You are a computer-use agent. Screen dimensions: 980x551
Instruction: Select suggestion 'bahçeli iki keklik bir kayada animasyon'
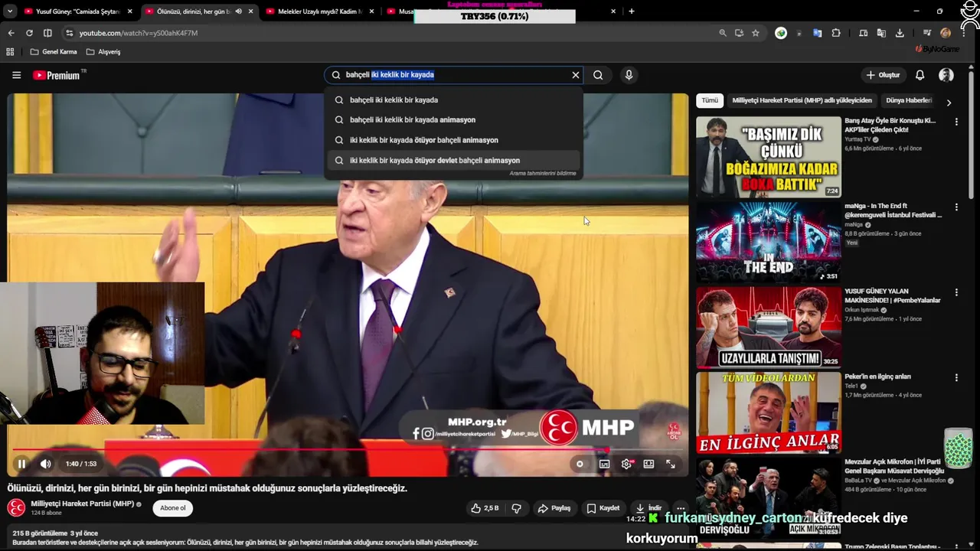(453, 119)
